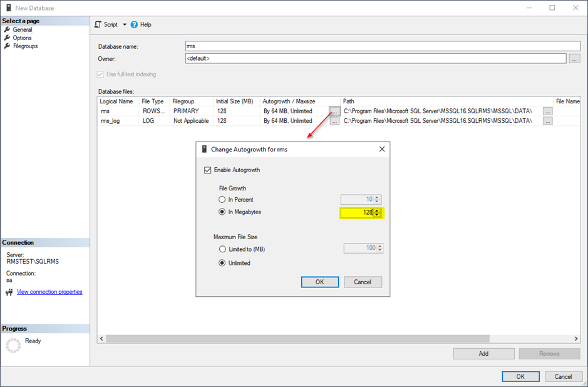Open autogrowth ellipsis for rms row
This screenshot has width=588, height=387.
334,111
